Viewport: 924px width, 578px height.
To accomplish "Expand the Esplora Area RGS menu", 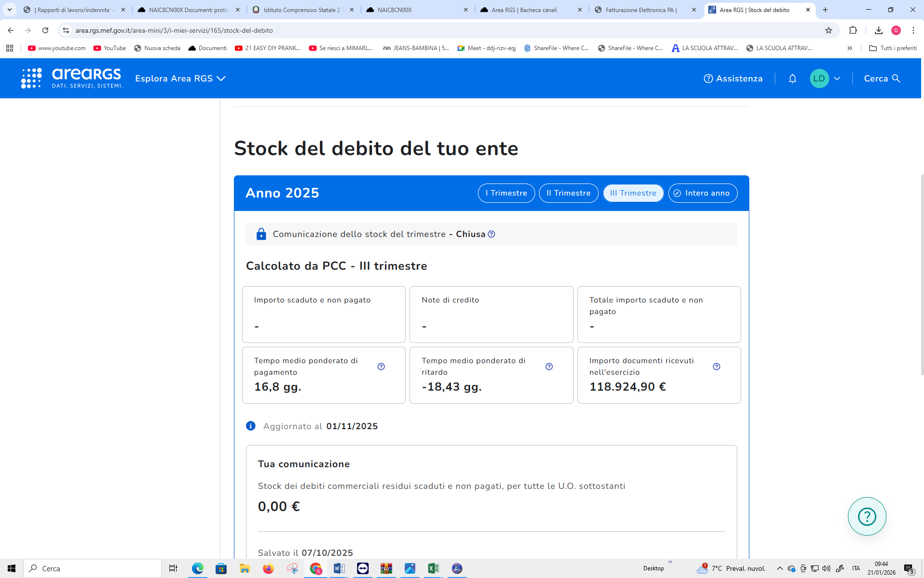I will tap(180, 79).
